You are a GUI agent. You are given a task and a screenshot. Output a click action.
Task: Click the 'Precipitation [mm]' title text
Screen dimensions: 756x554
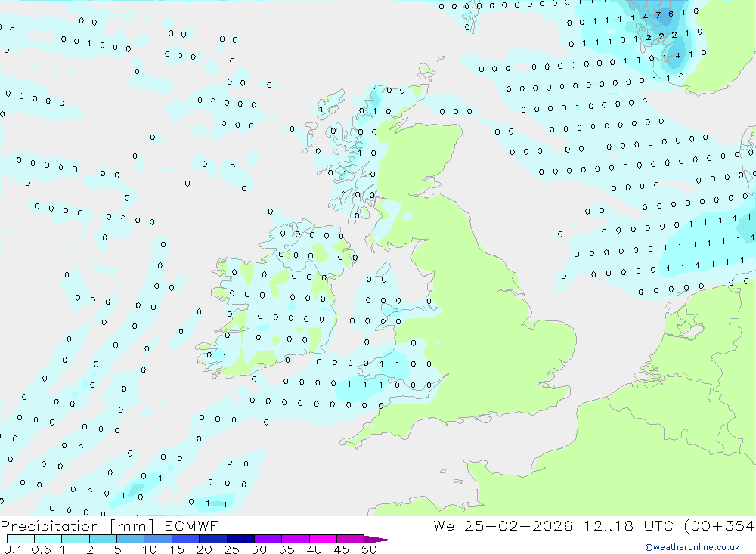click(x=77, y=526)
